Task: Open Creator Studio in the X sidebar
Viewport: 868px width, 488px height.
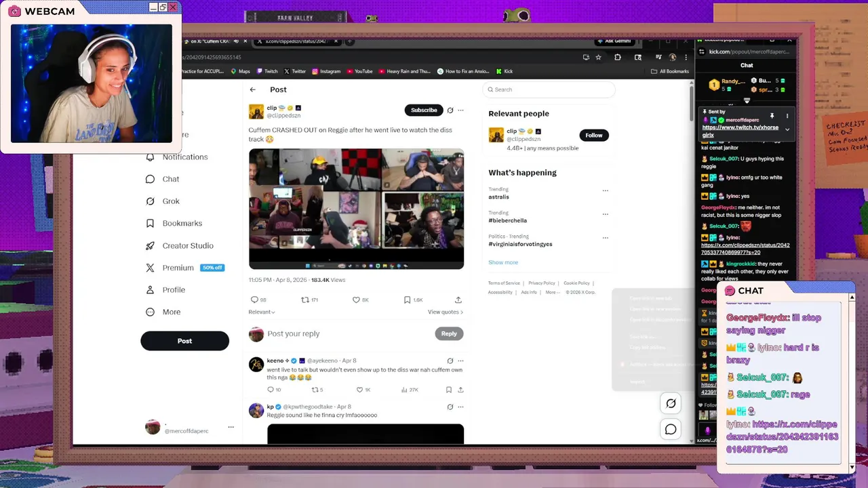Action: coord(180,245)
